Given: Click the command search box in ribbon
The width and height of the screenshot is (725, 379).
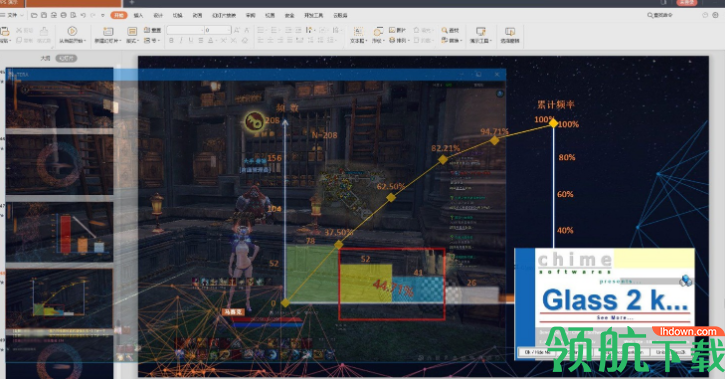Looking at the screenshot, I should [660, 15].
